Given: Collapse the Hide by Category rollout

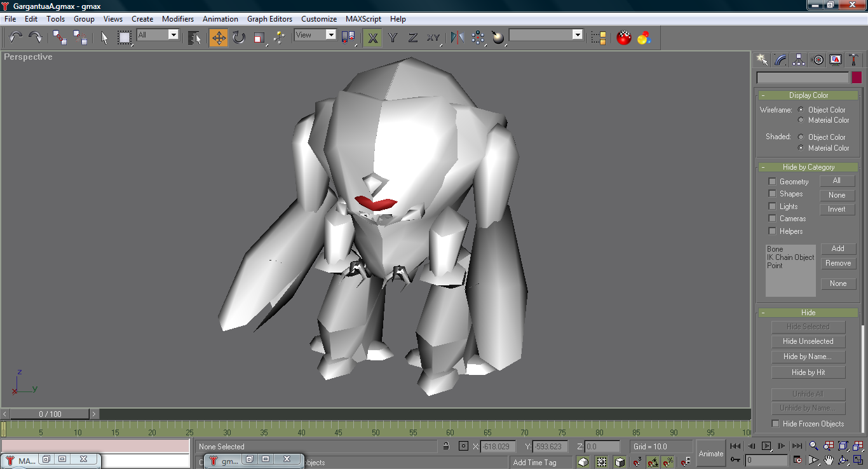Looking at the screenshot, I should [808, 167].
